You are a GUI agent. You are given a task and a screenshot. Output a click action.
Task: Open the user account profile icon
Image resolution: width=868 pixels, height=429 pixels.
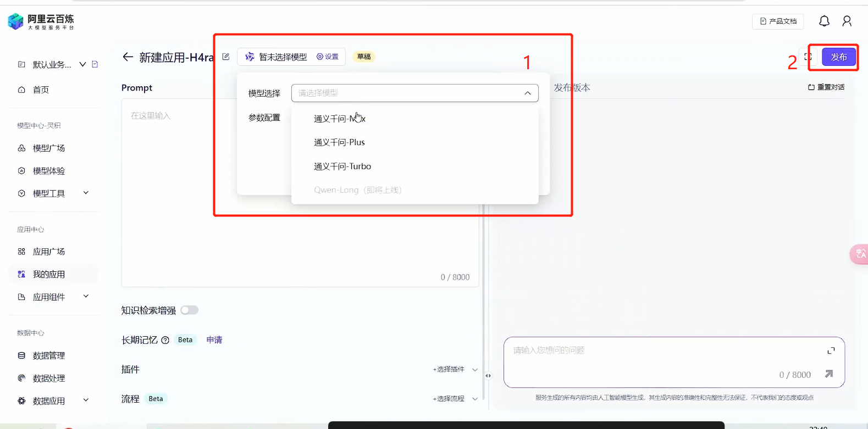tap(847, 21)
